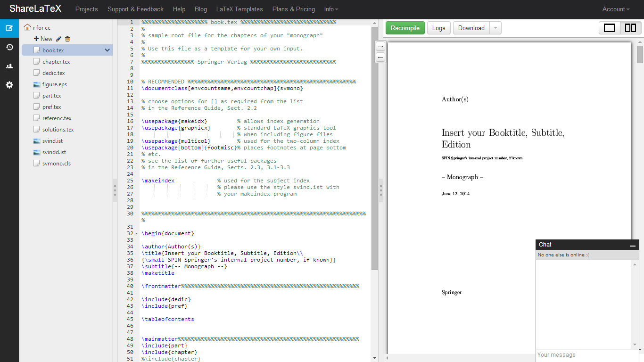Switch to split two-pane layout
The width and height of the screenshot is (644, 362).
[630, 28]
